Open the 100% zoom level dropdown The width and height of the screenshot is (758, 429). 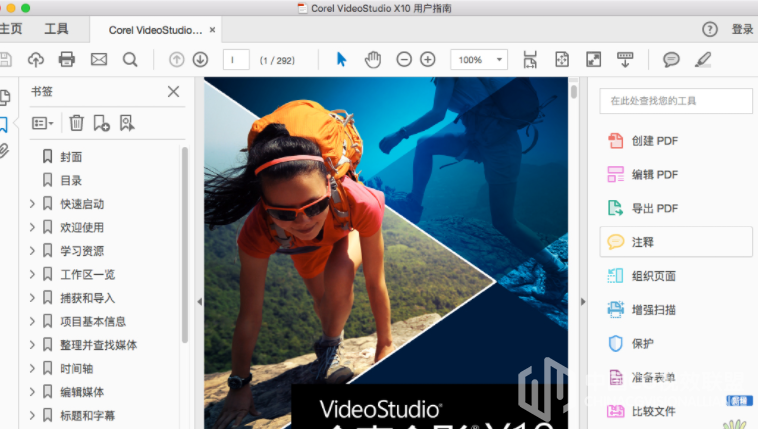pyautogui.click(x=479, y=59)
